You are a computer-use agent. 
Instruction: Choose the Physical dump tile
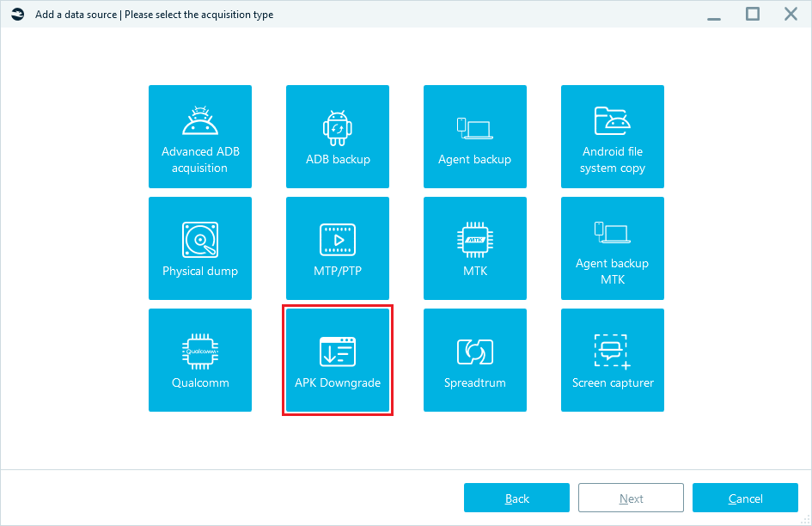tap(200, 248)
